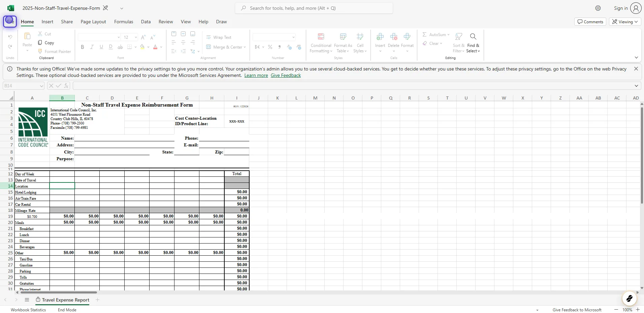Switch to the Draw tab
The image size is (644, 313).
click(x=221, y=22)
